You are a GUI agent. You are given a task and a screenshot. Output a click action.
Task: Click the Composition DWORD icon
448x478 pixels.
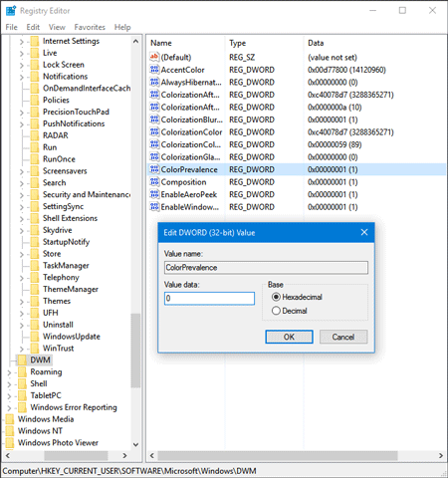tap(154, 182)
